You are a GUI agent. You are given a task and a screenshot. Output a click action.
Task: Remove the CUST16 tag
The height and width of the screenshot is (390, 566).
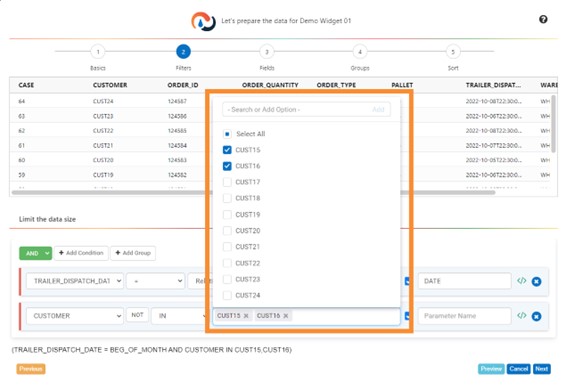point(286,316)
